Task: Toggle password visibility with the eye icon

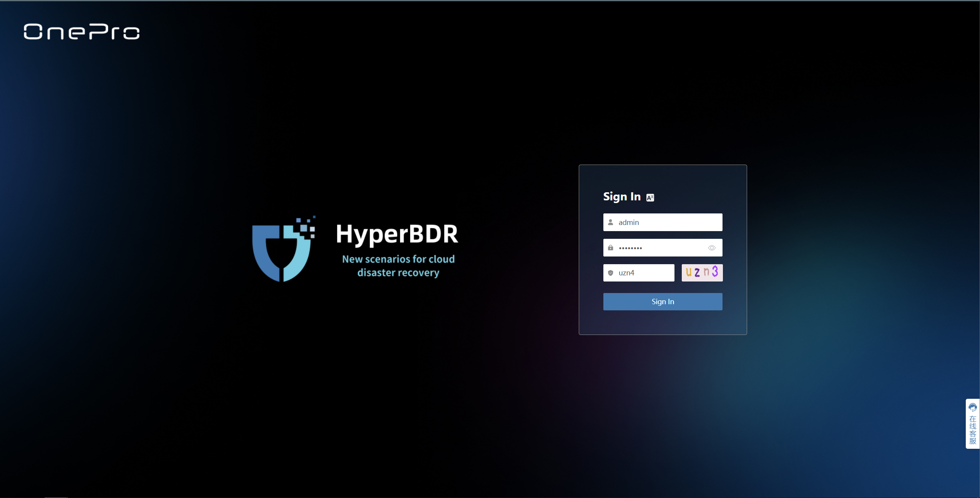Action: click(711, 248)
